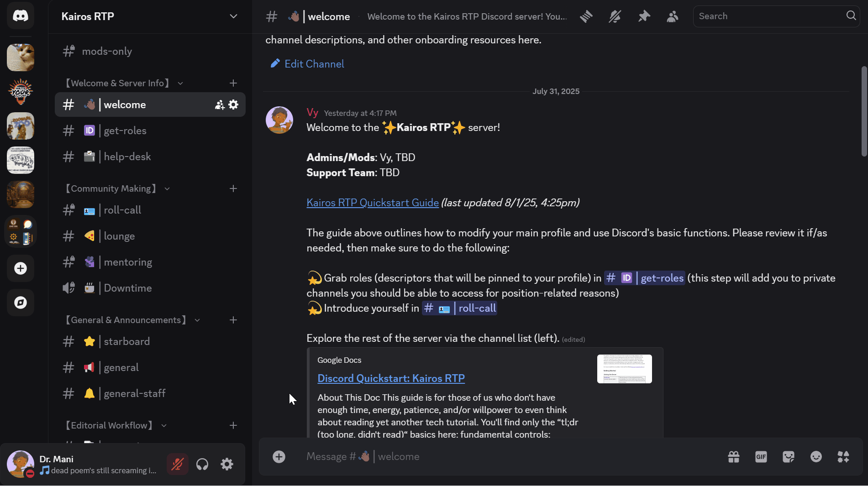Image resolution: width=868 pixels, height=486 pixels.
Task: Open channel notification settings bell
Action: (x=615, y=16)
